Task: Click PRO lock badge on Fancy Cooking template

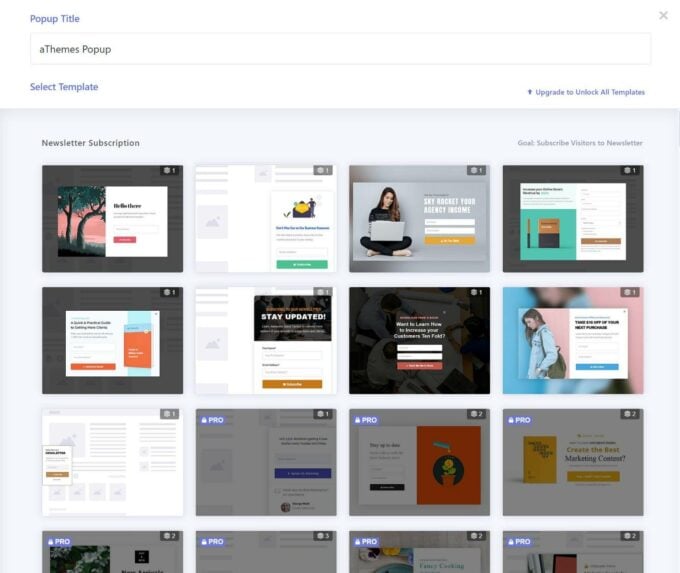Action: pos(366,542)
